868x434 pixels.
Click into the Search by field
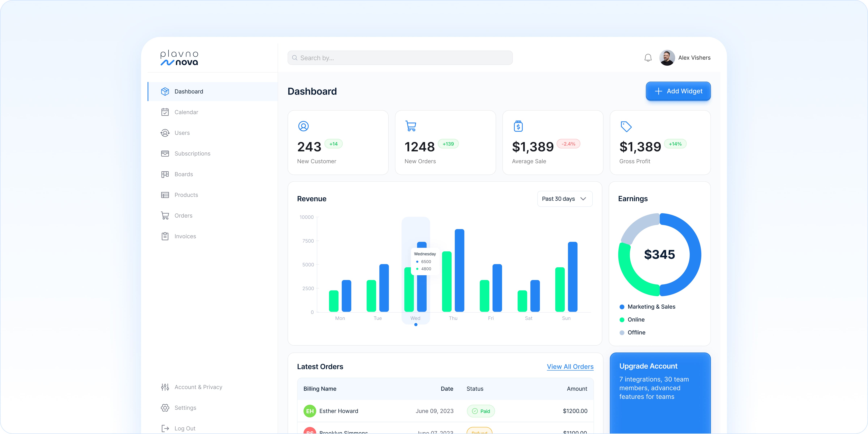pos(399,58)
